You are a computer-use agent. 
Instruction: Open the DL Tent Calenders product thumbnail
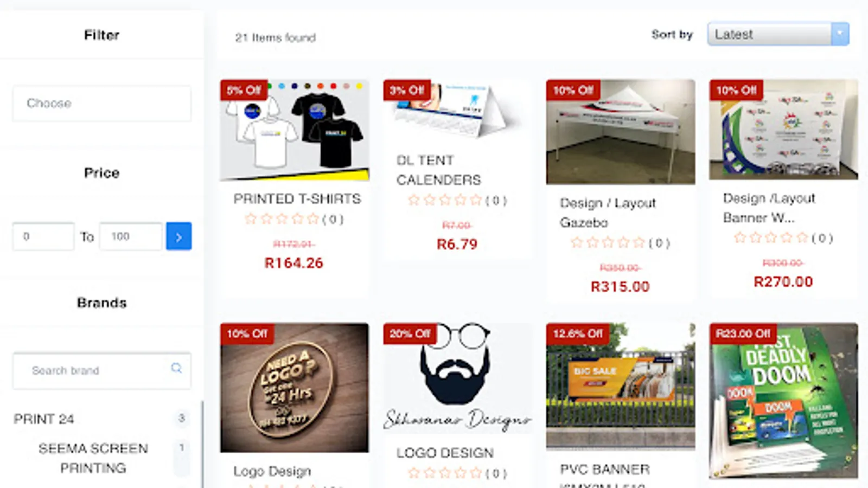click(457, 111)
